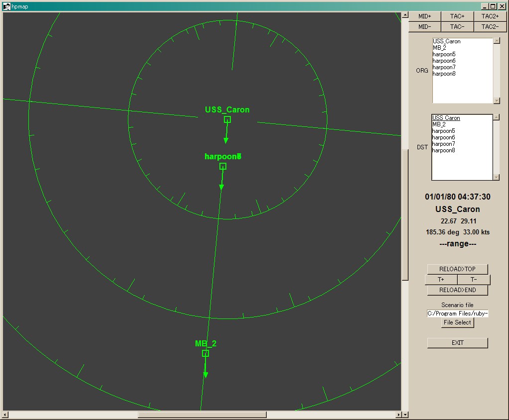Select the harpoon square marker on the map

pyautogui.click(x=223, y=166)
